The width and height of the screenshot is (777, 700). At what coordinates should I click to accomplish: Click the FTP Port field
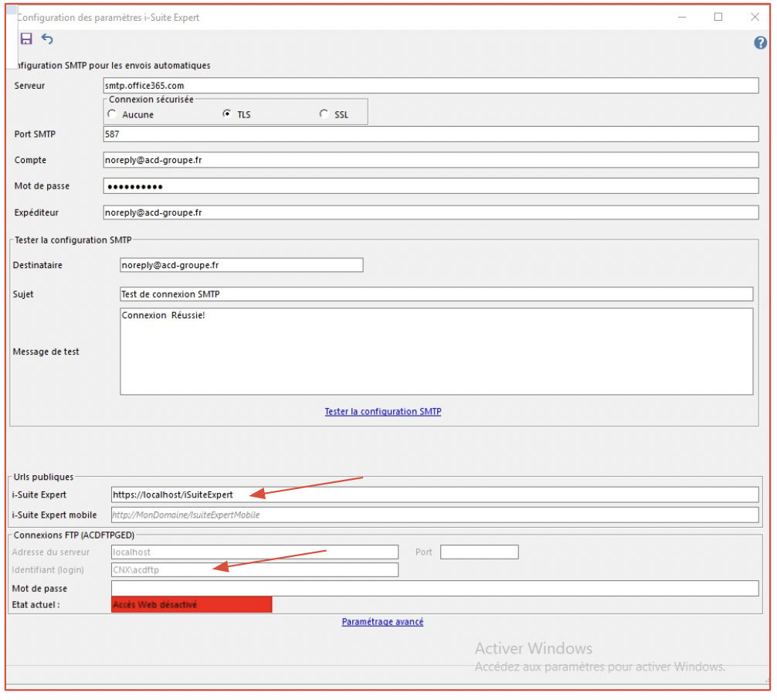(479, 552)
